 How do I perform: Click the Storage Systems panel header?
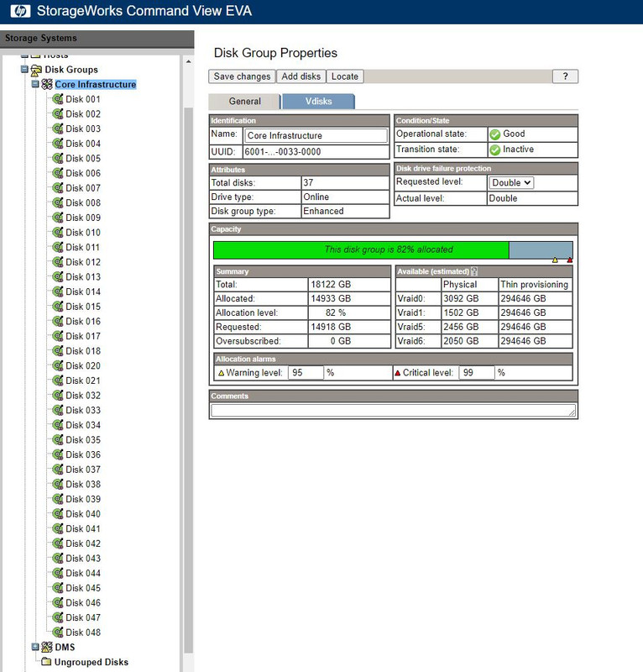(97, 39)
